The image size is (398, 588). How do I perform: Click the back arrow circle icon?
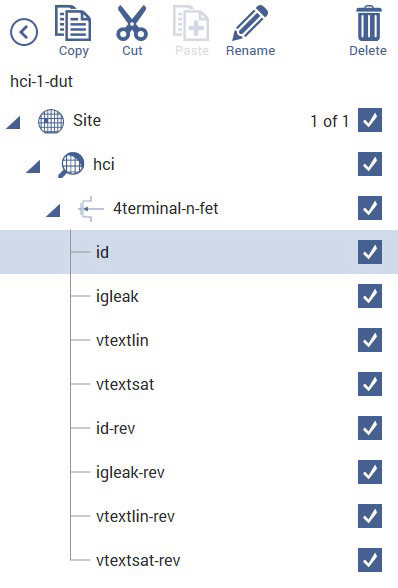click(24, 32)
